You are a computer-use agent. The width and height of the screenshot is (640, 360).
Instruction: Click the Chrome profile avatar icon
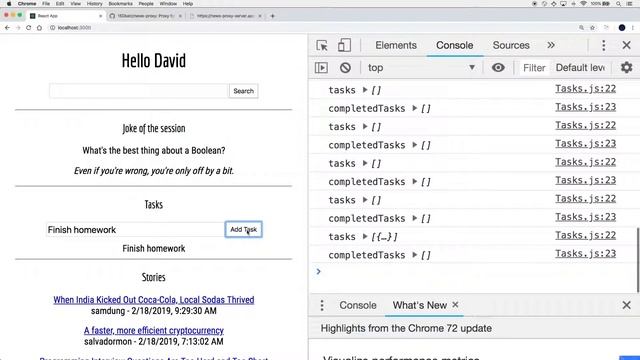click(x=622, y=28)
